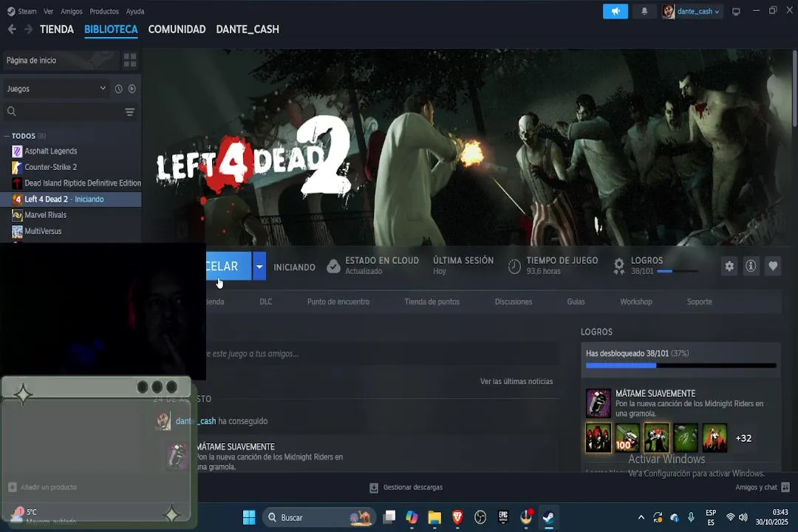Open the Amigos menu

point(71,11)
